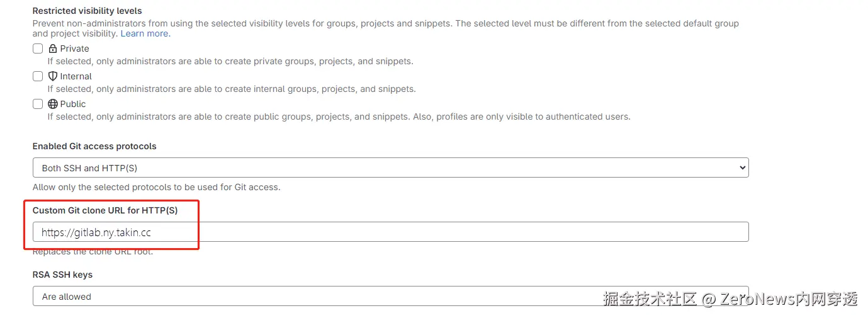Focus the Custom Git clone URL field
This screenshot has width=868, height=318.
(390, 232)
